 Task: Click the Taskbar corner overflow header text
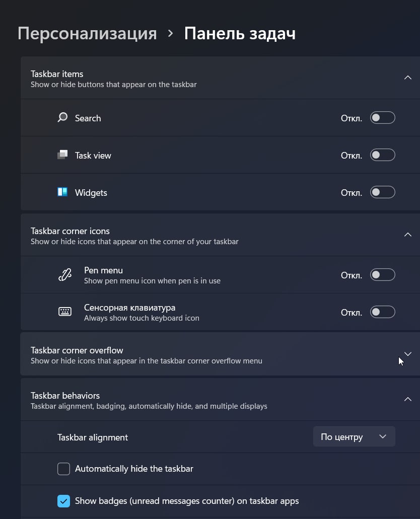77,350
